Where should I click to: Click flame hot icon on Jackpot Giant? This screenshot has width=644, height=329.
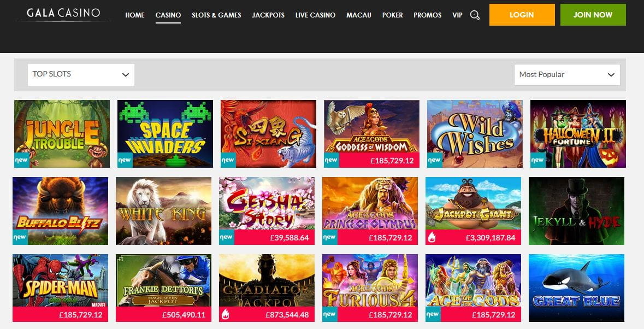432,237
